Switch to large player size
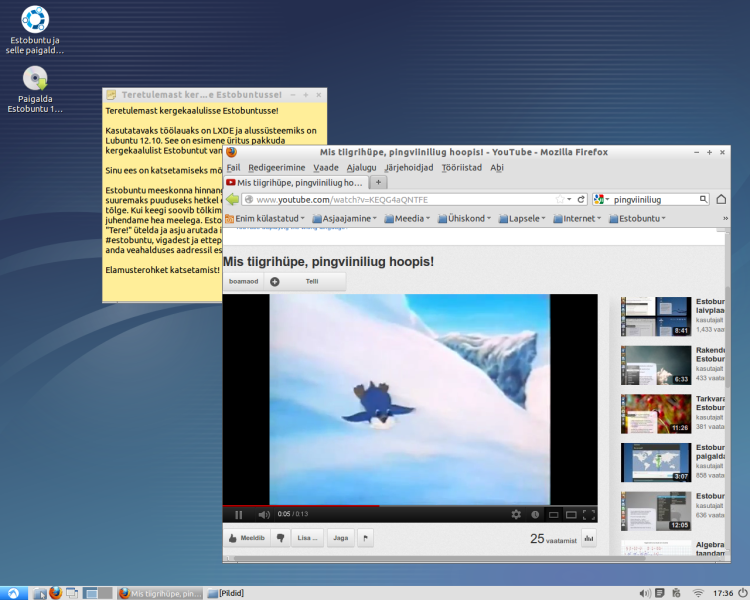 pos(571,515)
